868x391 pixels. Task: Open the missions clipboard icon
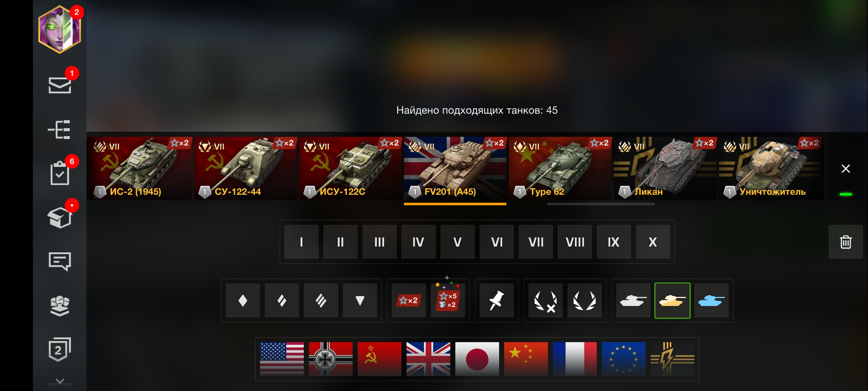coord(60,173)
